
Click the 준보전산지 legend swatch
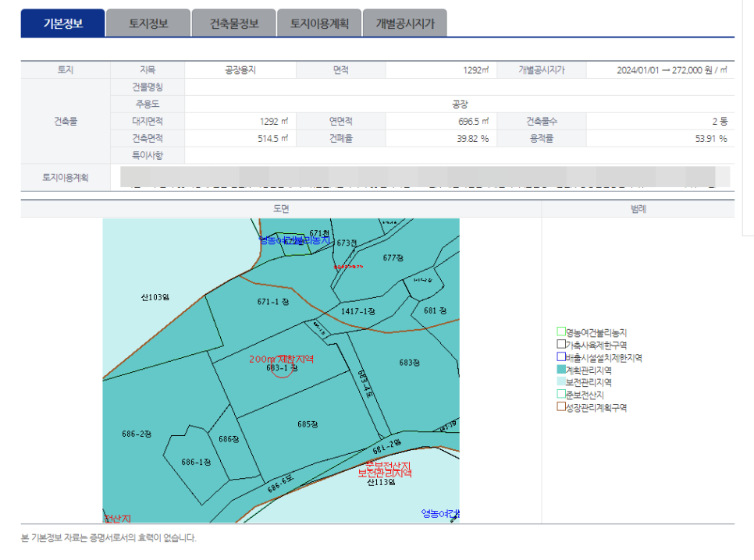tap(560, 394)
